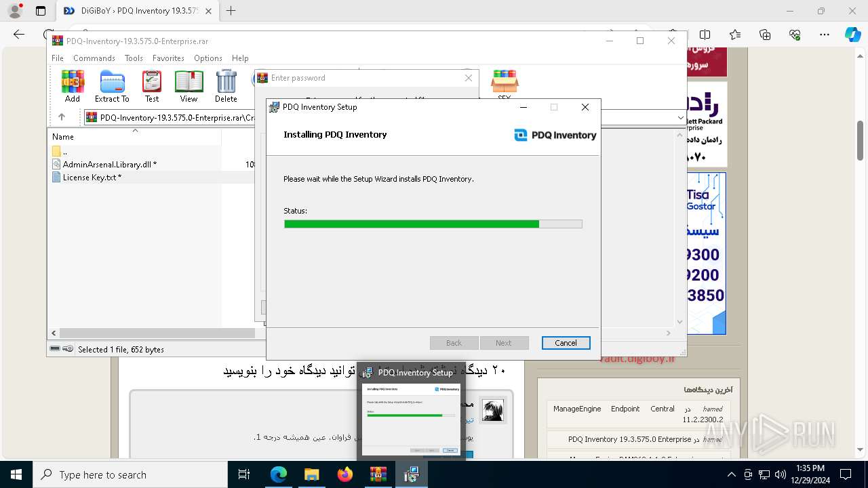This screenshot has height=488, width=868.
Task: Open Edge Collections icon
Action: pyautogui.click(x=765, y=35)
